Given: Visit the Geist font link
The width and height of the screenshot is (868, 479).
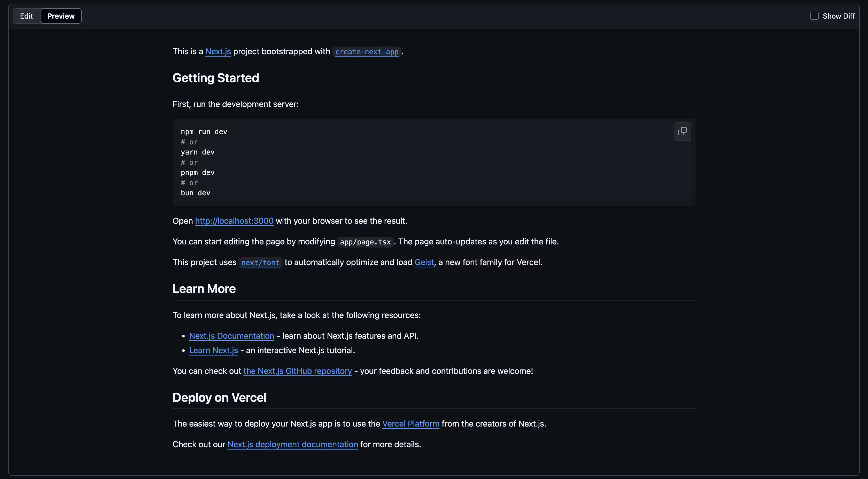Looking at the screenshot, I should tap(424, 262).
